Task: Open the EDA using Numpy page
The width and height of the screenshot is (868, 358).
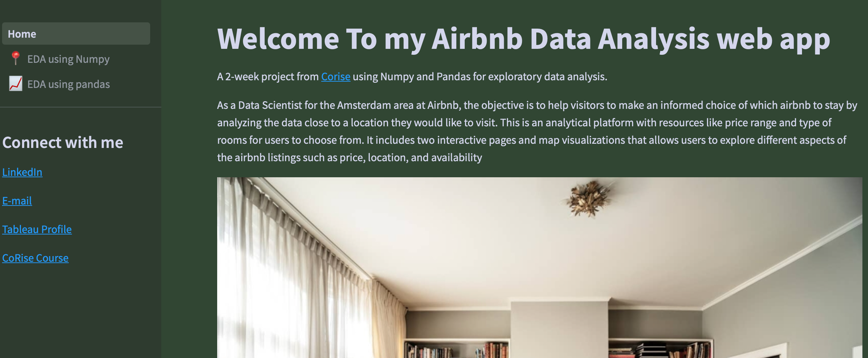Action: [68, 59]
